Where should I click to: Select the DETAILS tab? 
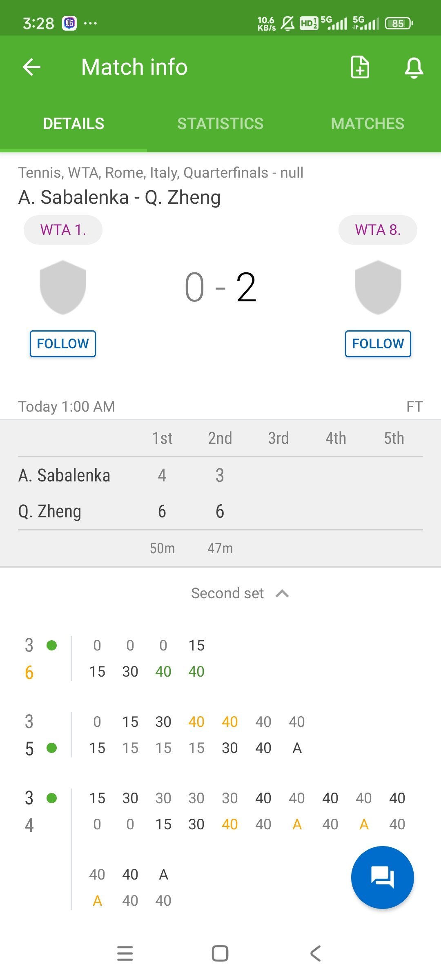(x=73, y=123)
